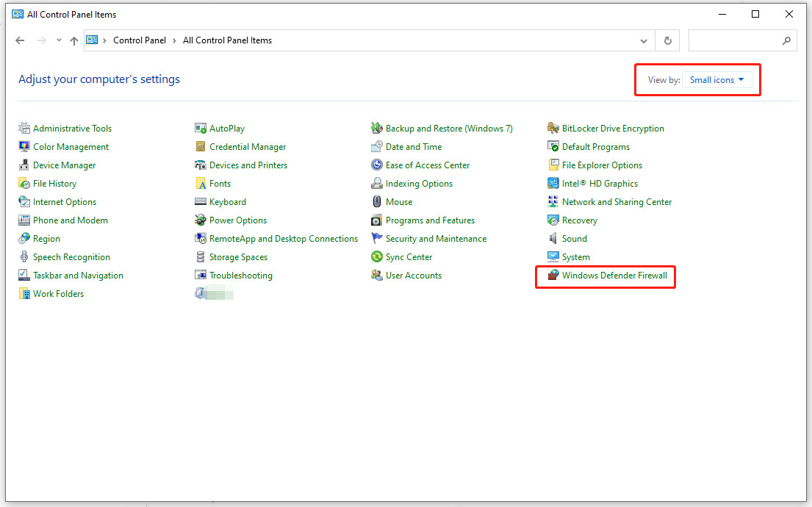Click the Back navigation arrow
The height and width of the screenshot is (507, 812).
[20, 40]
